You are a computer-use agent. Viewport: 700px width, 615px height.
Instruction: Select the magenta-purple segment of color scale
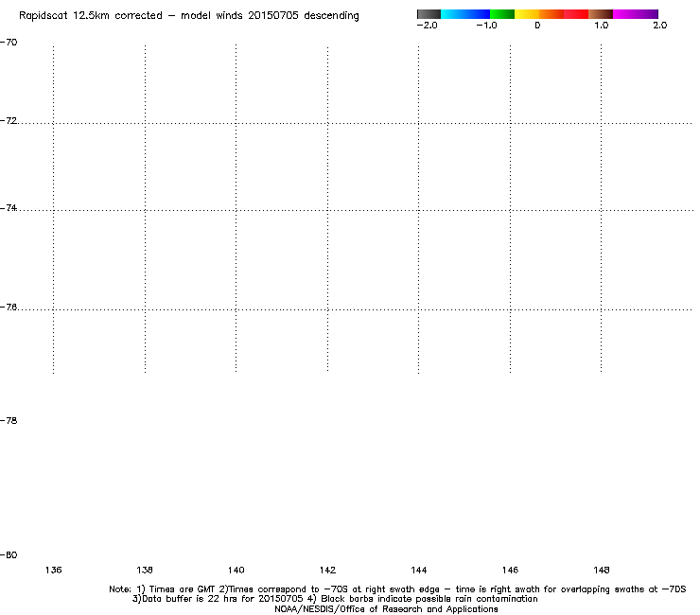click(x=636, y=14)
